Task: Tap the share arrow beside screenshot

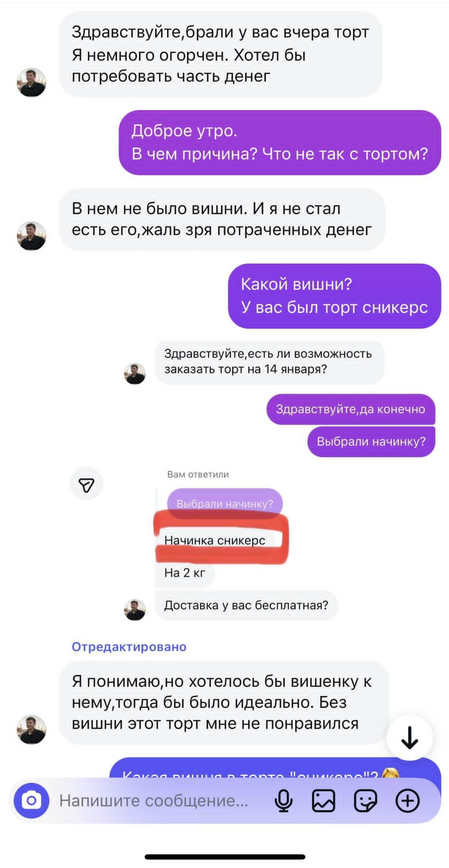Action: click(86, 483)
